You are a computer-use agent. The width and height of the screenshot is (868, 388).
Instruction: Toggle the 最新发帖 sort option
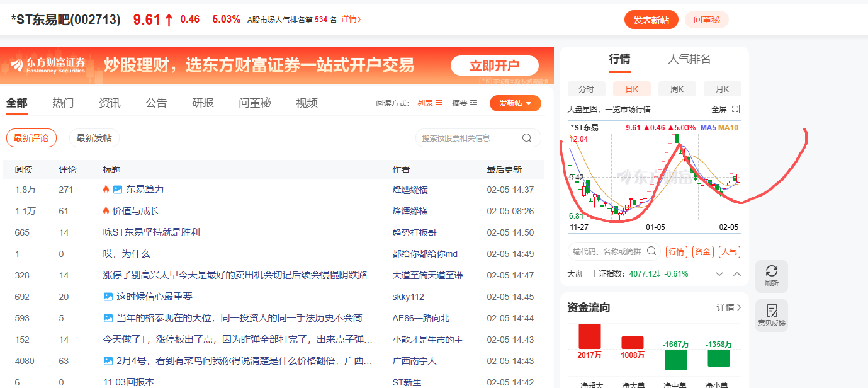[94, 138]
